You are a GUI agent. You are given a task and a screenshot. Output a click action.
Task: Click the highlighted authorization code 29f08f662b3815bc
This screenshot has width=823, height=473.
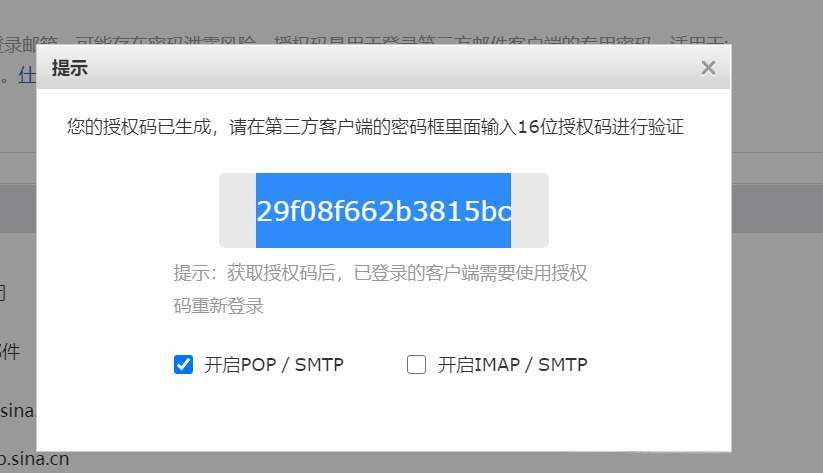383,211
